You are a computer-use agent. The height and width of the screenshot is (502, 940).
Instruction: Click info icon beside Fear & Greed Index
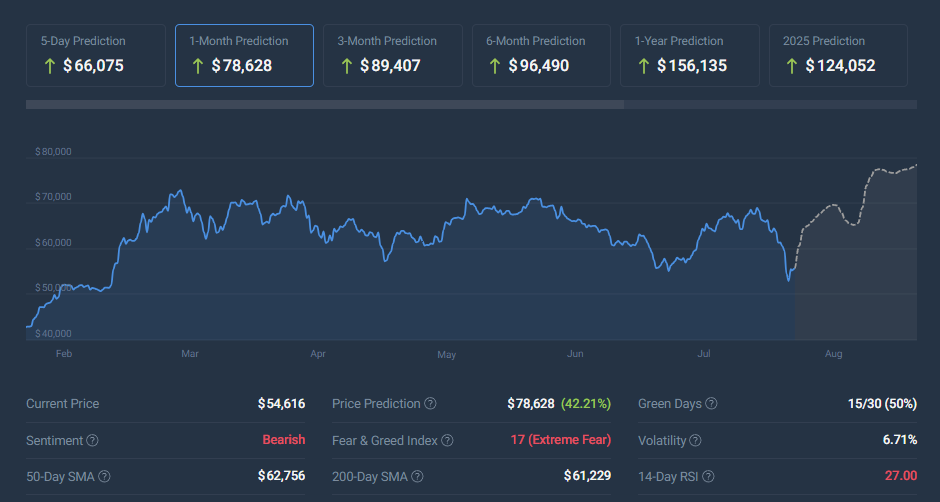[447, 440]
